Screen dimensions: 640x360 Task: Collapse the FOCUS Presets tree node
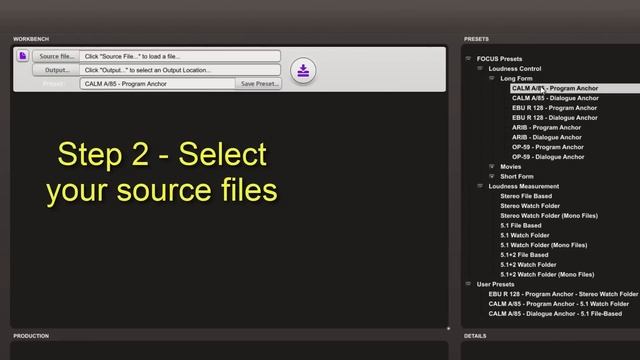click(468, 58)
